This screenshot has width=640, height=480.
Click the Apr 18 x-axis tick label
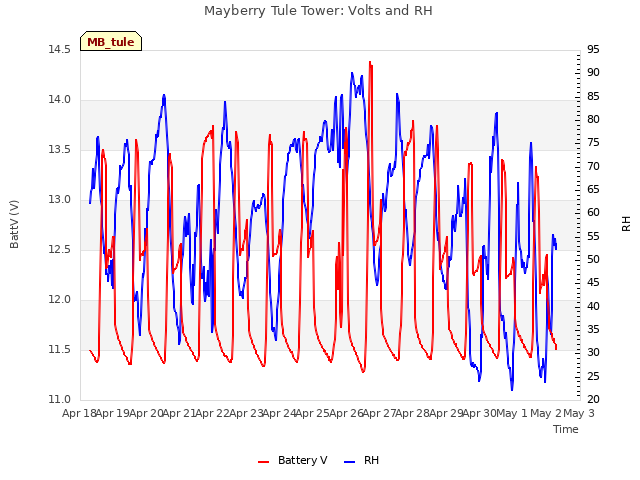79,413
